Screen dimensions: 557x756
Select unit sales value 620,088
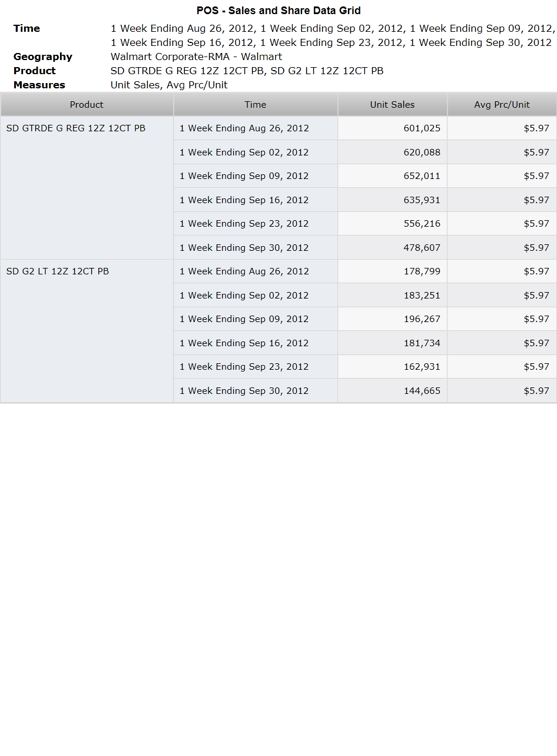click(392, 152)
